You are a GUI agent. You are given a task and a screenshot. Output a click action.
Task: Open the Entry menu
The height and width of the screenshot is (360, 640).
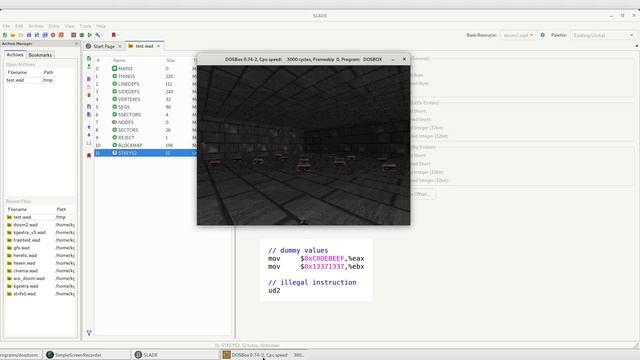54,26
